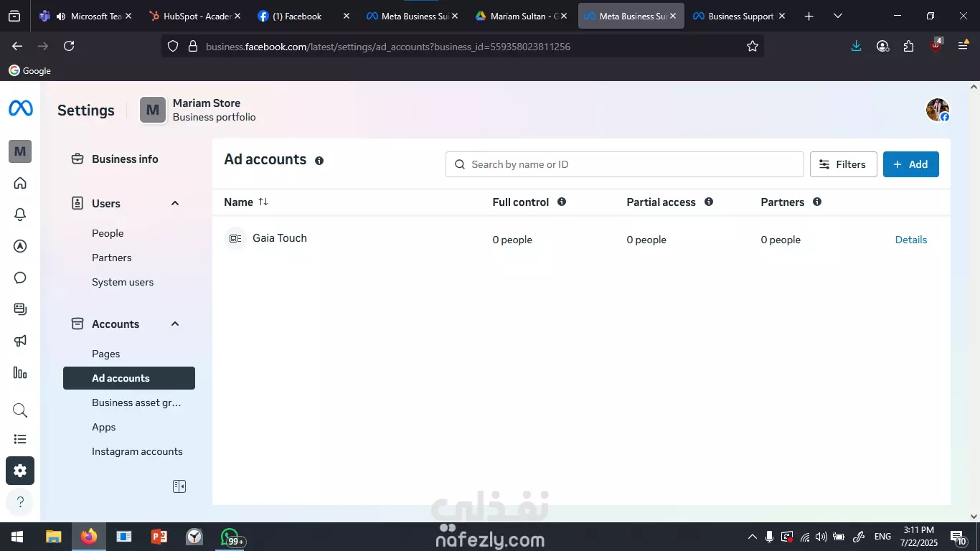Screen dimensions: 980x551
Task: Open the Insights bar chart icon
Action: tap(20, 372)
